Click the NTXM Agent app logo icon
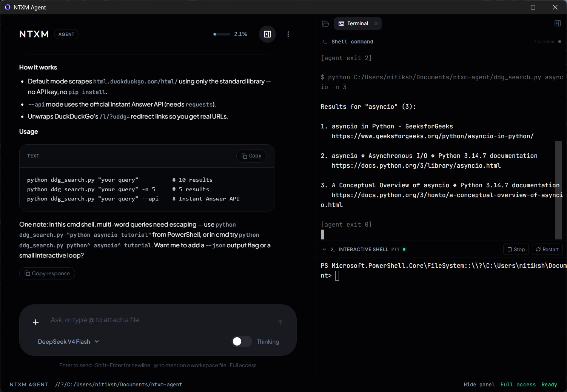This screenshot has width=567, height=392. (x=7, y=7)
